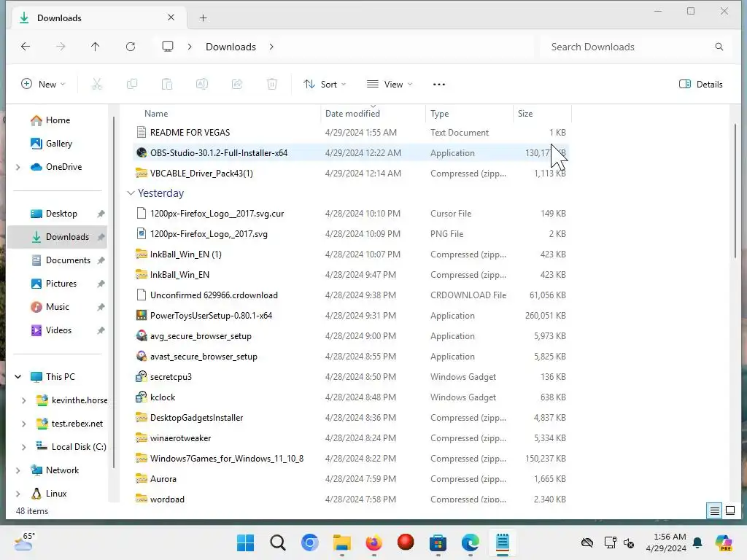The image size is (747, 560).
Task: Toggle the Details pane
Action: 700,85
